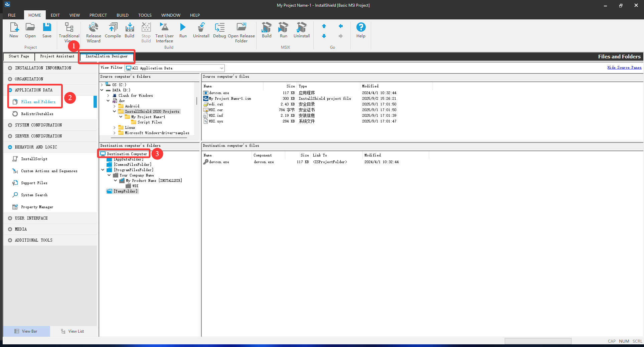644x347 pixels.
Task: Select the Installation Designer tab
Action: pyautogui.click(x=107, y=56)
